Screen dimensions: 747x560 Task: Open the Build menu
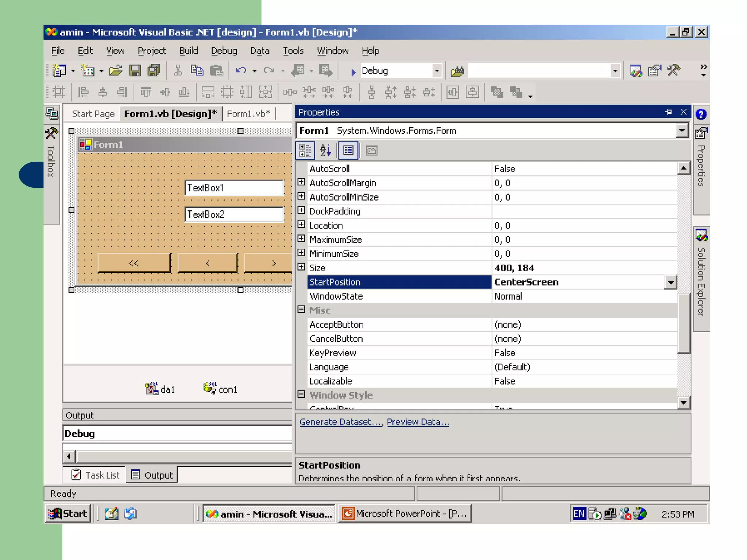189,51
